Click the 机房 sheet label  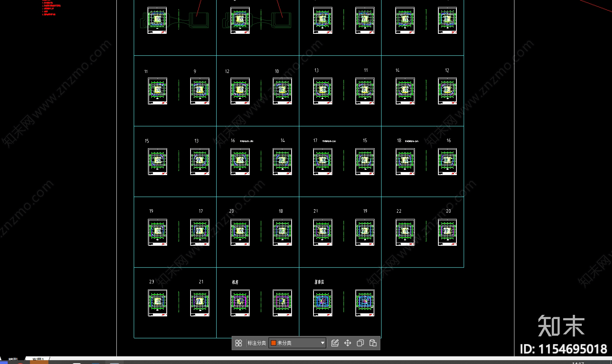point(235,282)
